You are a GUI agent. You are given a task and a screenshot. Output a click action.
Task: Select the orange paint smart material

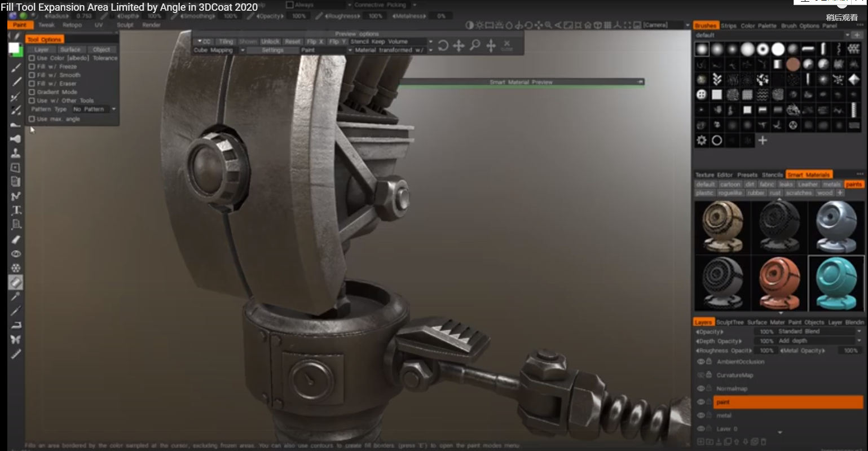[x=779, y=283]
